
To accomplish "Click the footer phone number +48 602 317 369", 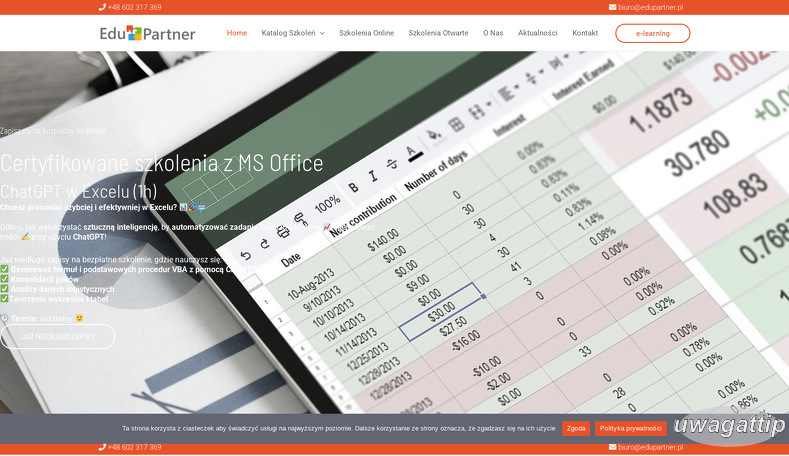I will coord(134,447).
